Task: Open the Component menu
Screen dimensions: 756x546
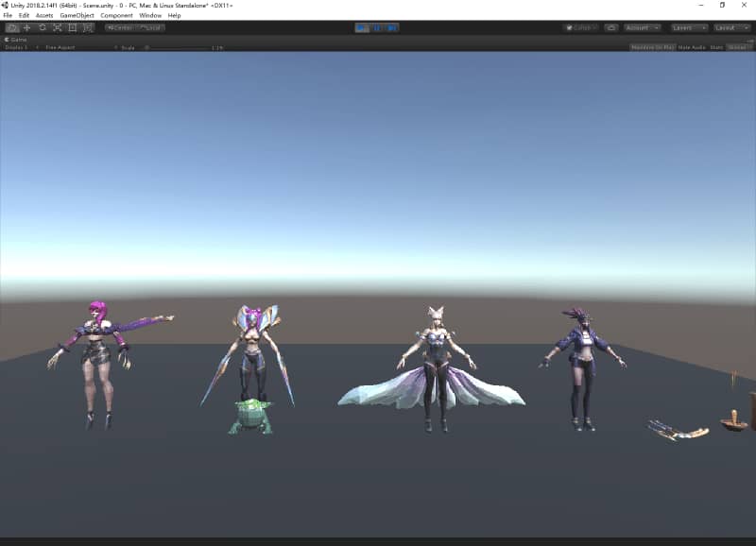Action: coord(116,15)
